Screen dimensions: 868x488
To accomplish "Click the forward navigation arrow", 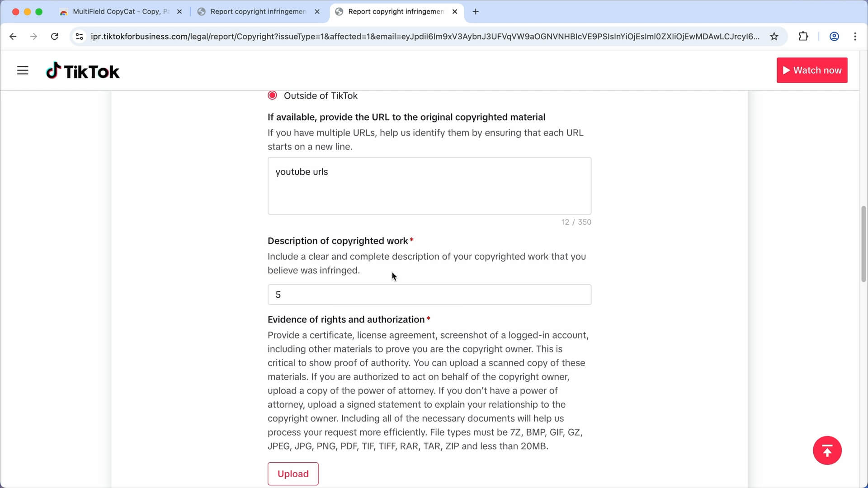I will point(33,37).
